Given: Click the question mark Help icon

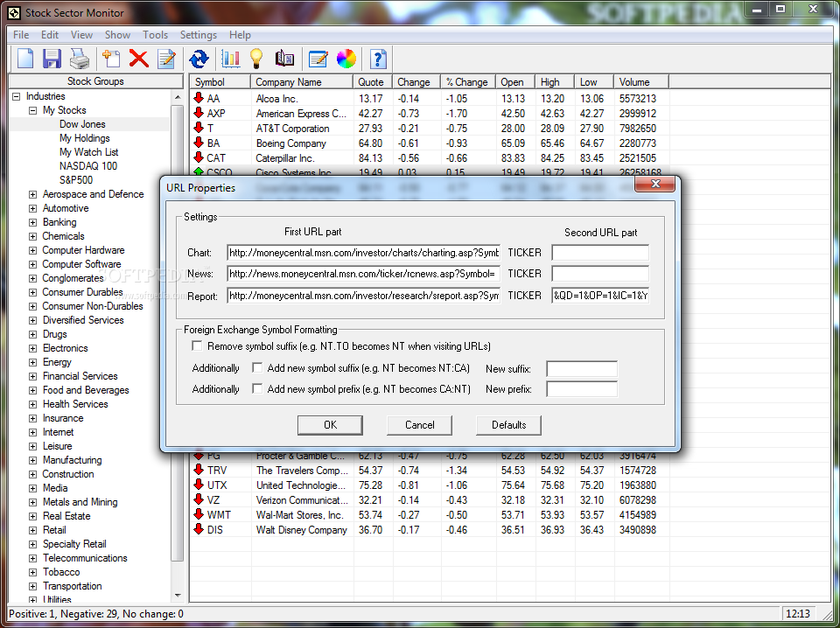Looking at the screenshot, I should tap(378, 58).
